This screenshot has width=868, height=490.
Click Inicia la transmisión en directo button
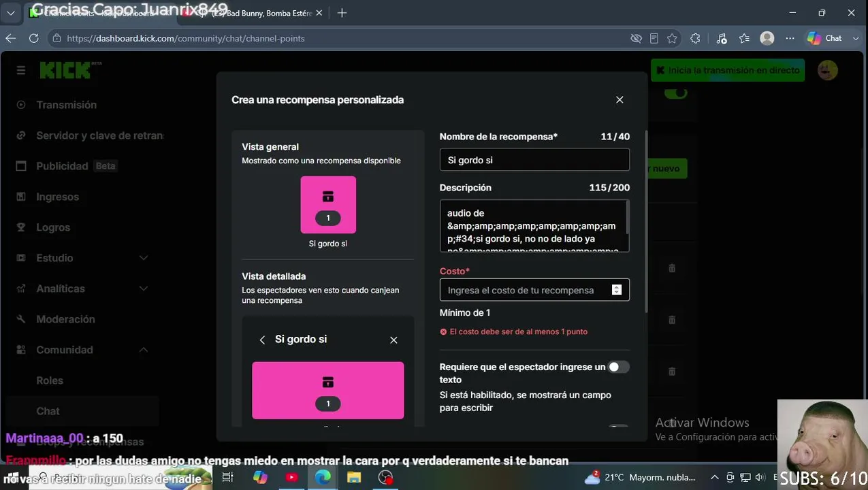[x=728, y=70]
